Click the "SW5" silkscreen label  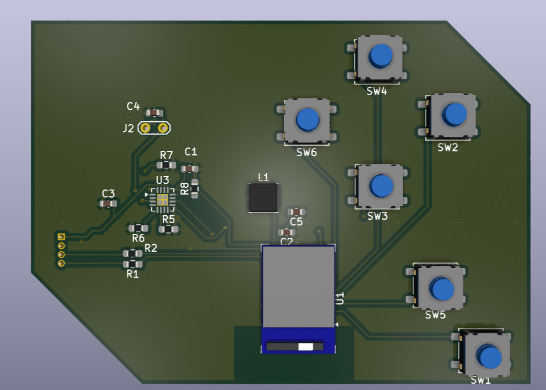(x=435, y=315)
